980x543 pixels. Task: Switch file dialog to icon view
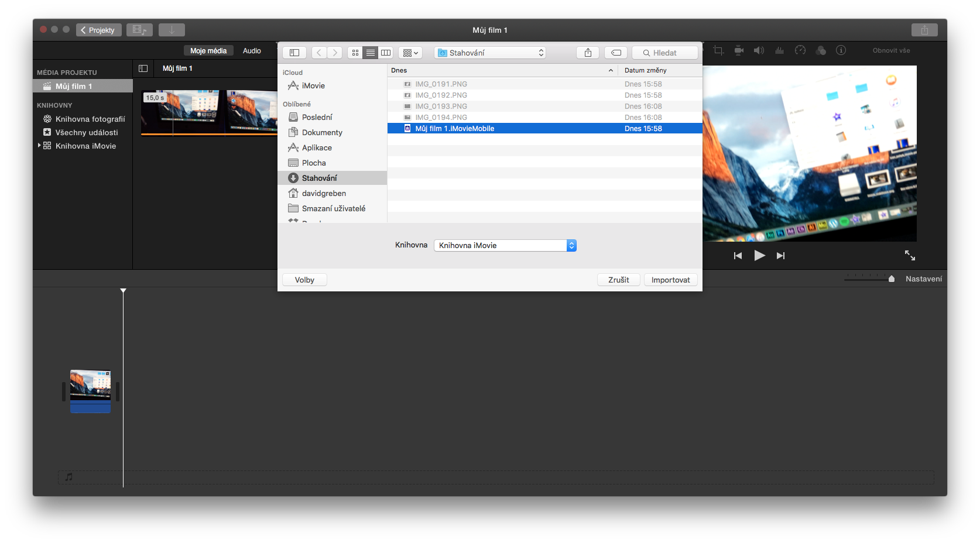[355, 53]
